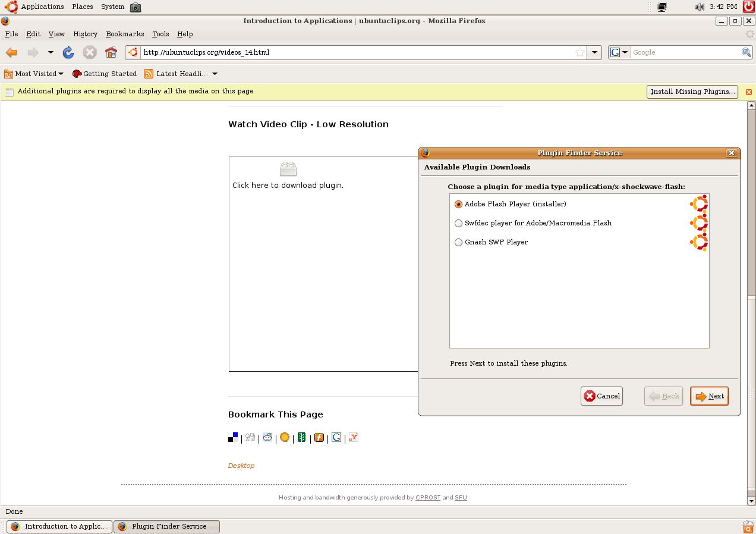Click the Ubuntu logo beside Swfdec player
This screenshot has height=534, width=756.
699,223
